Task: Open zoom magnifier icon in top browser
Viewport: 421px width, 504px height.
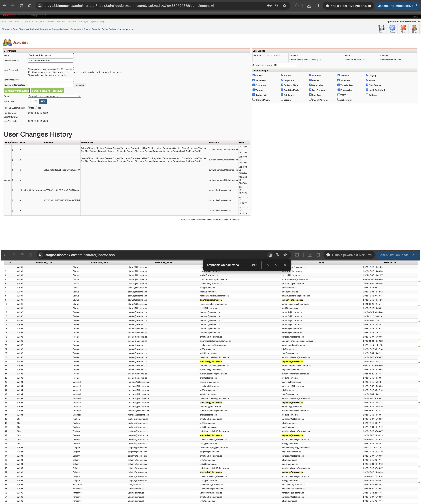Action: pyautogui.click(x=277, y=6)
